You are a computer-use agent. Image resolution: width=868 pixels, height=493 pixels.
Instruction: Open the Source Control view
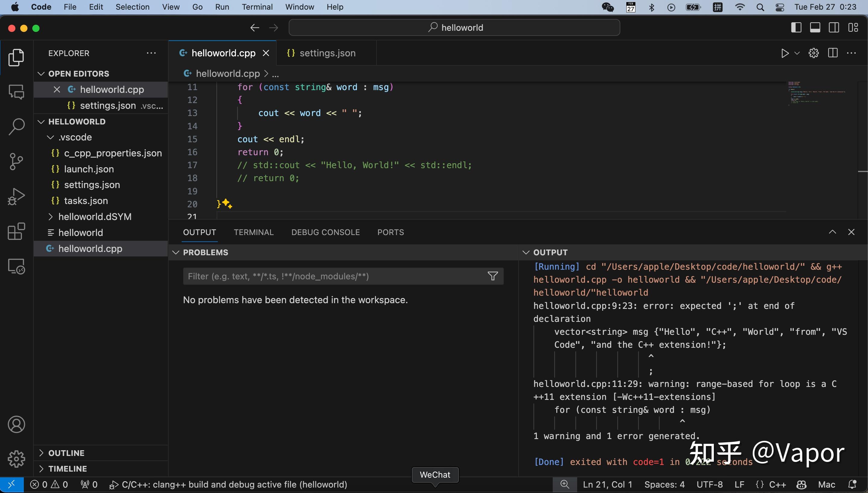[16, 162]
